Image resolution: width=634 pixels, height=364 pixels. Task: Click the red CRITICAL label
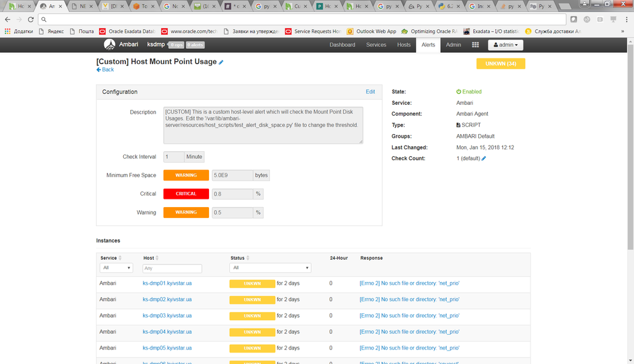click(x=186, y=194)
